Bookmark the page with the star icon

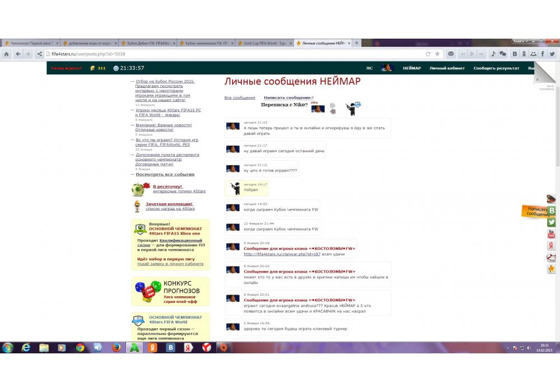pyautogui.click(x=437, y=54)
